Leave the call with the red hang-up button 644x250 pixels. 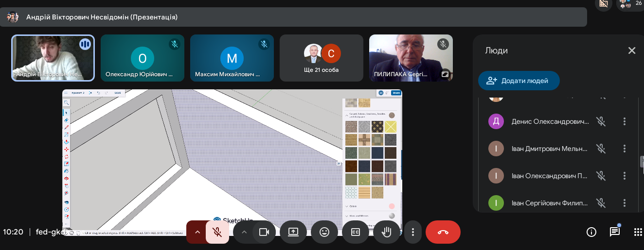[443, 232]
